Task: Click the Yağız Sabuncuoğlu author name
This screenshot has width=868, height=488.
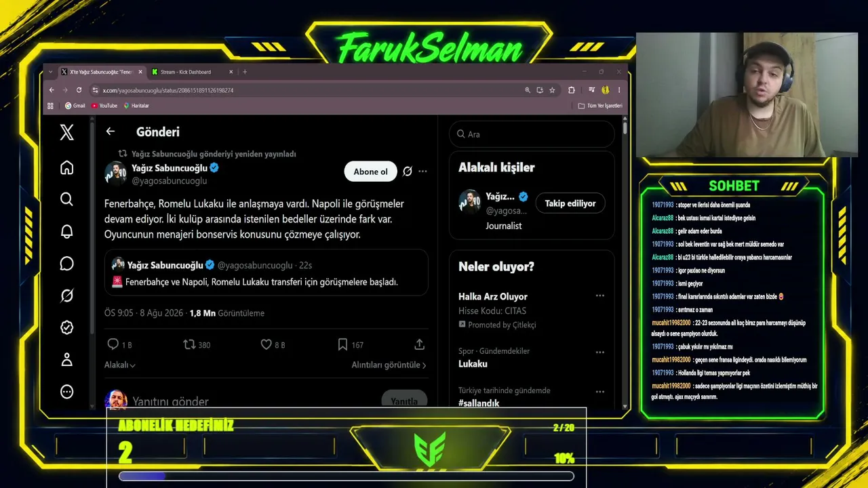Action: coord(170,168)
